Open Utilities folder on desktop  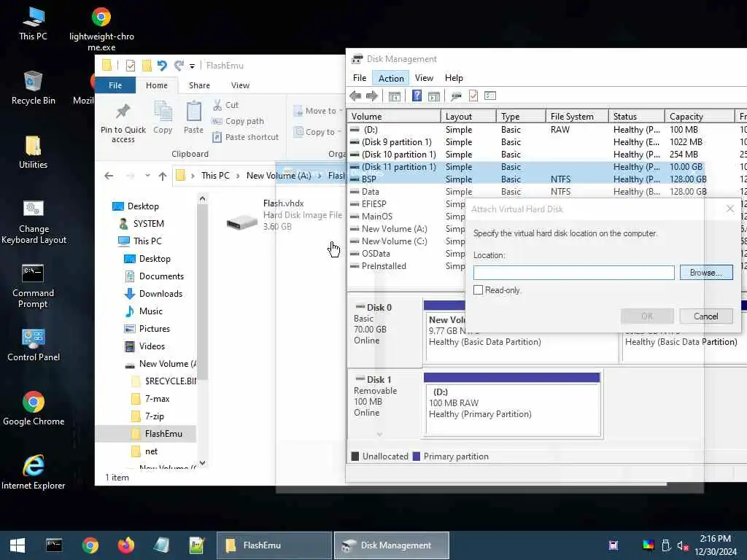coord(34,152)
